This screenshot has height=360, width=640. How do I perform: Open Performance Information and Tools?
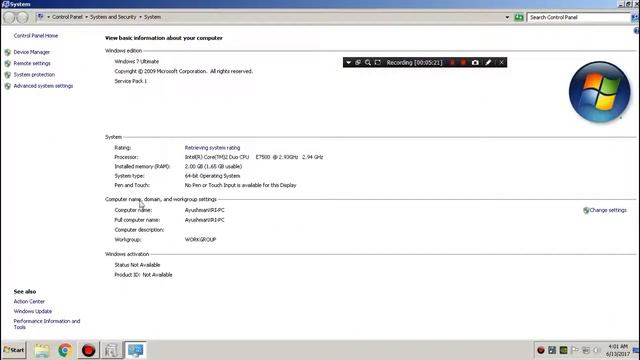47,324
